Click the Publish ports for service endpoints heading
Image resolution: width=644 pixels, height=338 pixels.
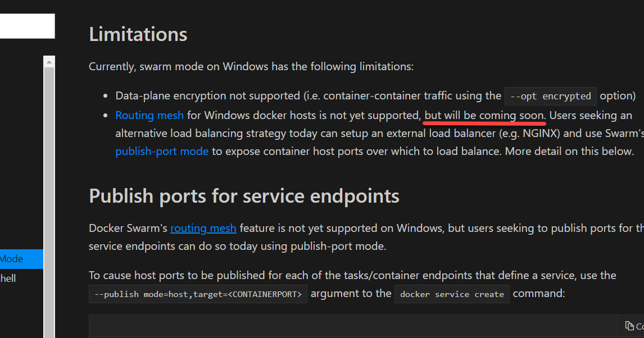tap(244, 196)
